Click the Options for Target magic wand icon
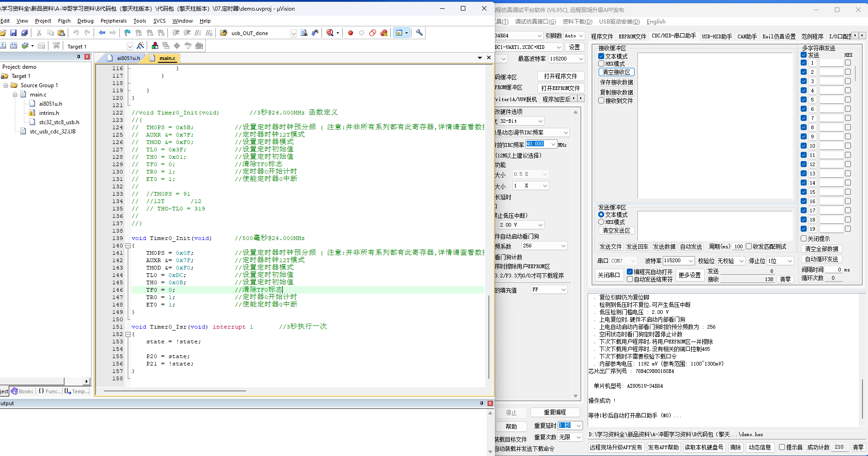Viewport: 868px width, 456px height. pos(141,46)
